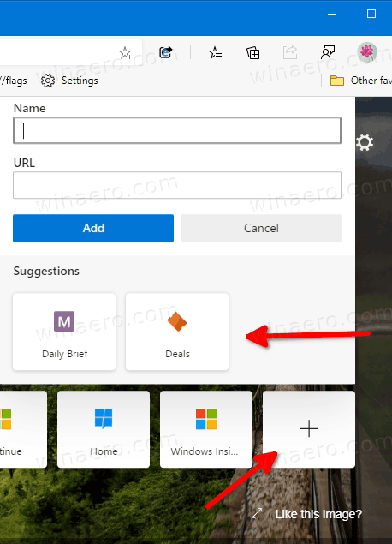Viewport: 392px width, 544px height.
Task: Expand the background image arrows icon
Action: click(257, 513)
